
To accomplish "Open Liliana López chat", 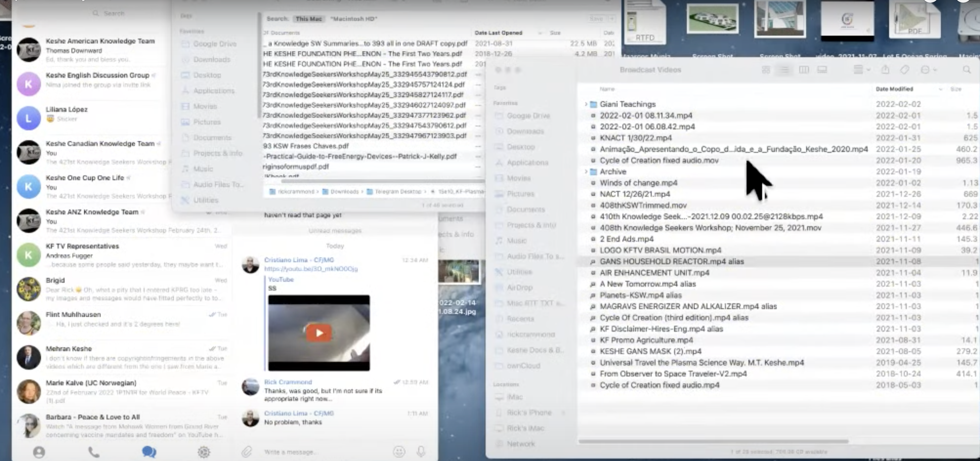I will point(91,118).
